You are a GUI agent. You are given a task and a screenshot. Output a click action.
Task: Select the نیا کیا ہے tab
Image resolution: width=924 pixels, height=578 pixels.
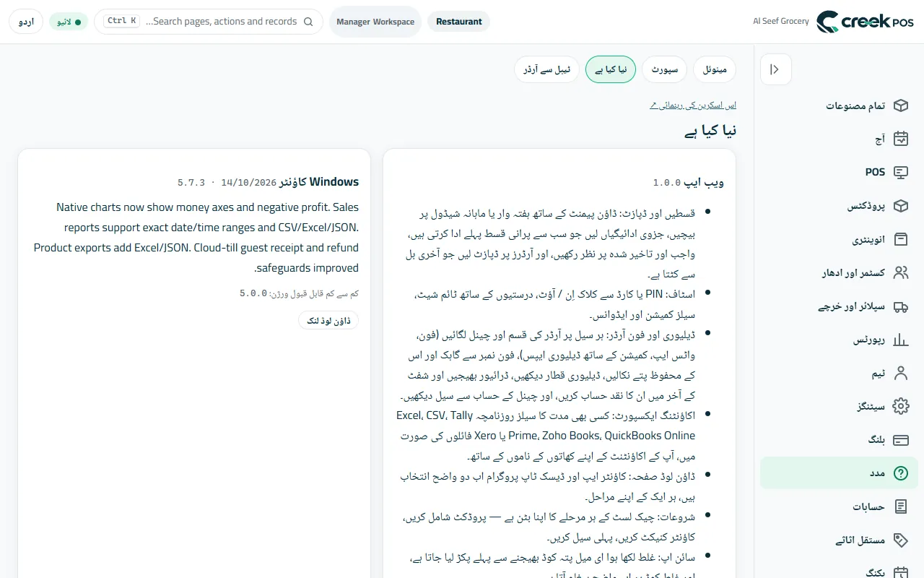(611, 69)
